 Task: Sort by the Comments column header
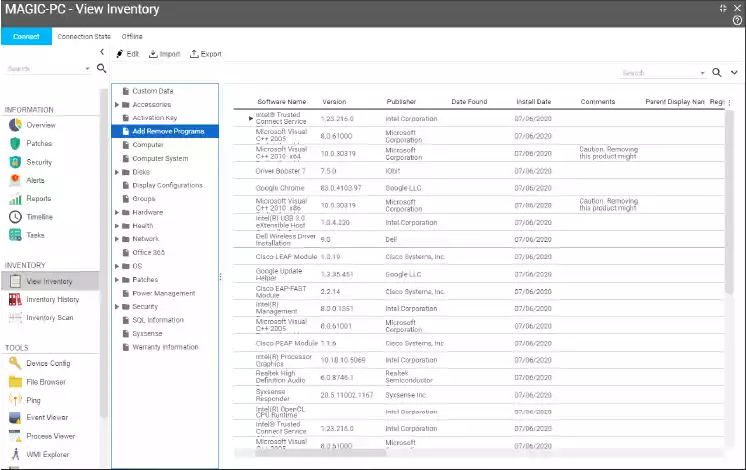coord(598,101)
